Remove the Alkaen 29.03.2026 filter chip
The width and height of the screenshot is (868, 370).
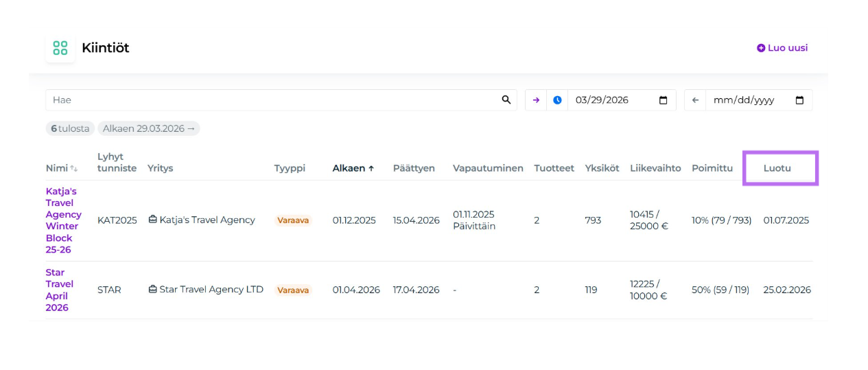[x=149, y=128]
